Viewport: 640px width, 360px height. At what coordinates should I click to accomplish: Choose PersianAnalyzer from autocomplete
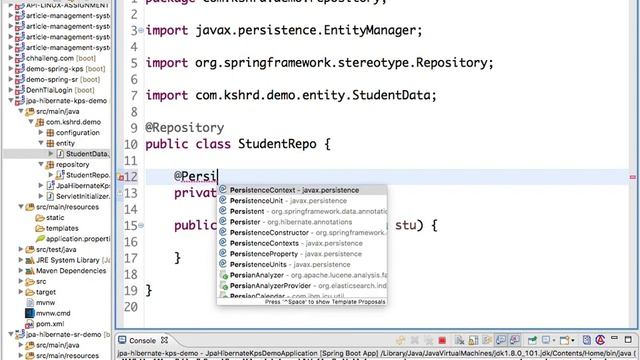pyautogui.click(x=302, y=275)
